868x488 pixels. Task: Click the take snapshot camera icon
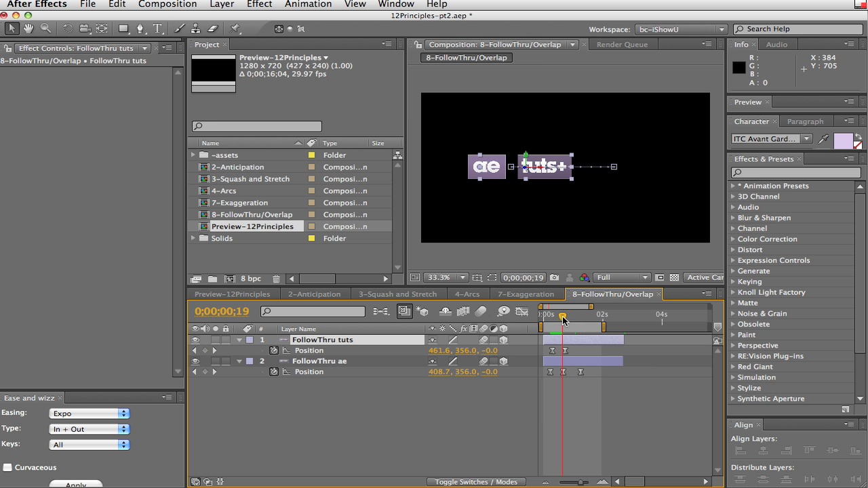tap(555, 277)
